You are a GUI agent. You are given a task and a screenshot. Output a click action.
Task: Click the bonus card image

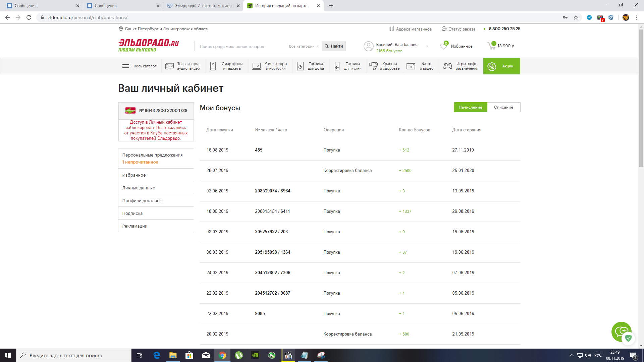[x=130, y=111]
